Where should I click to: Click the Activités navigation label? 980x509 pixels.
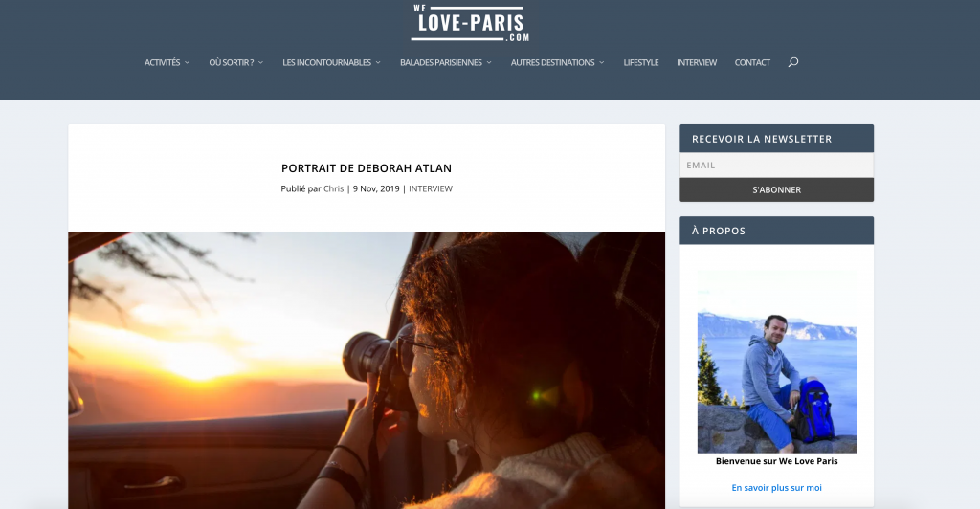pos(162,62)
